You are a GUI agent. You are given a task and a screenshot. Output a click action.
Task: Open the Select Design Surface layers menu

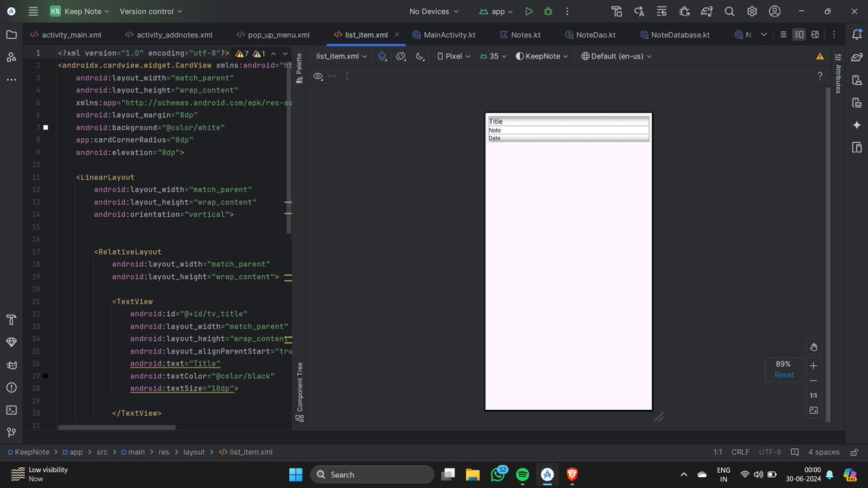[383, 56]
